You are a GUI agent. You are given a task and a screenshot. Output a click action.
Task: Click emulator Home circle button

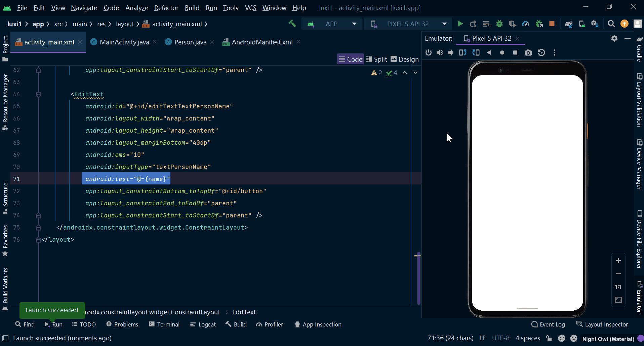click(502, 53)
